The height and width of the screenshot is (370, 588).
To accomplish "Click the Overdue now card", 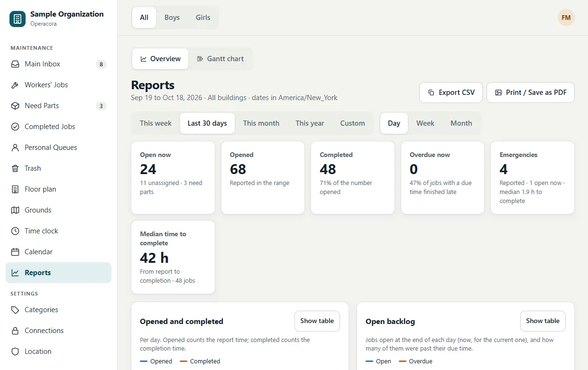I will (x=442, y=177).
